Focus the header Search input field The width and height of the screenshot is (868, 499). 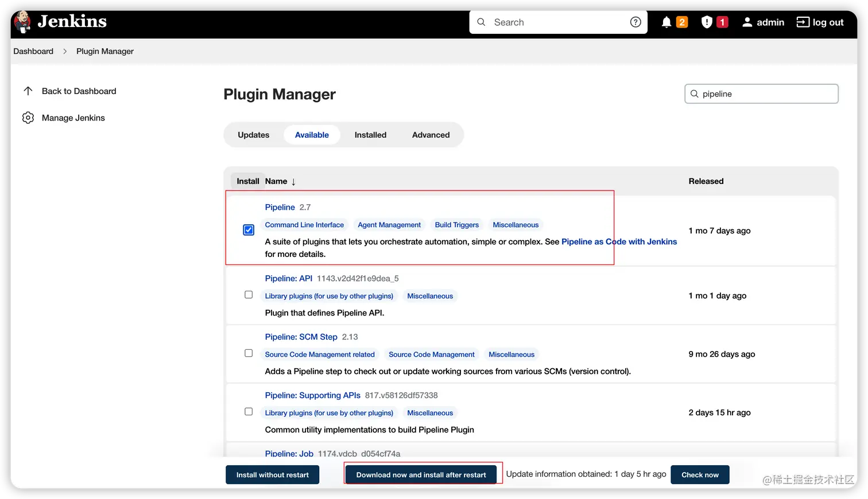point(558,22)
